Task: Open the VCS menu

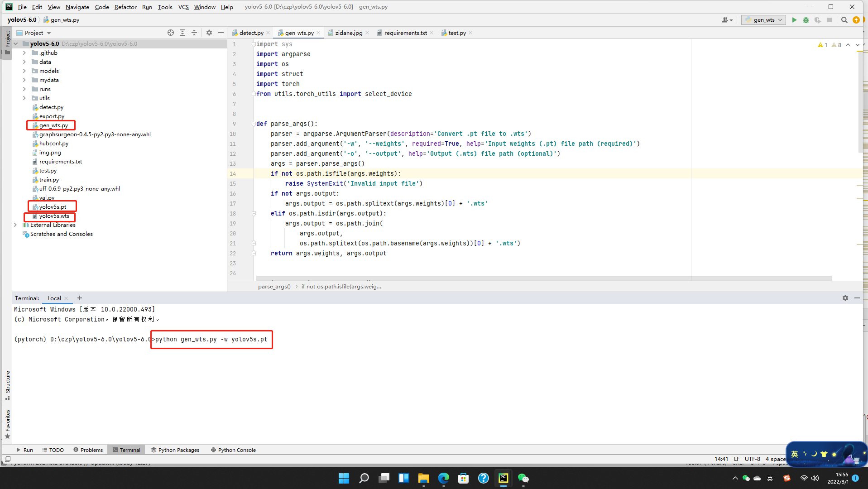Action: 183,7
